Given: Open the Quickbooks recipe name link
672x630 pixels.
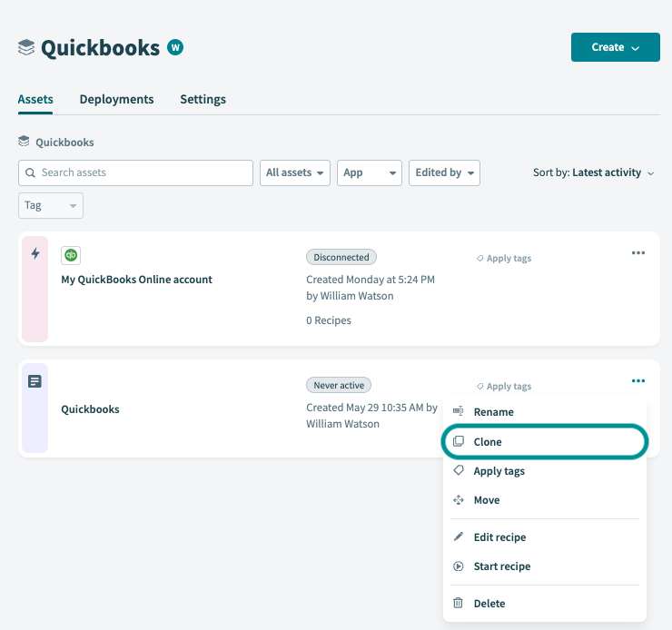Looking at the screenshot, I should [90, 409].
